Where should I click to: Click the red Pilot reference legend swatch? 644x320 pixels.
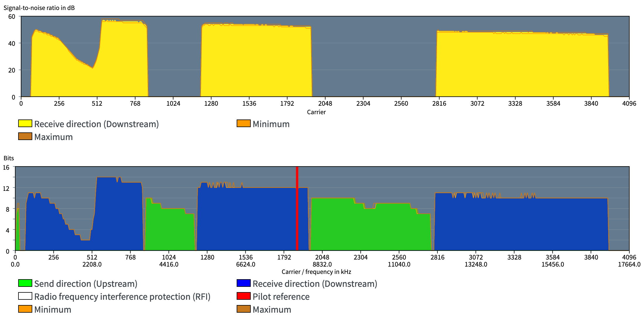244,296
